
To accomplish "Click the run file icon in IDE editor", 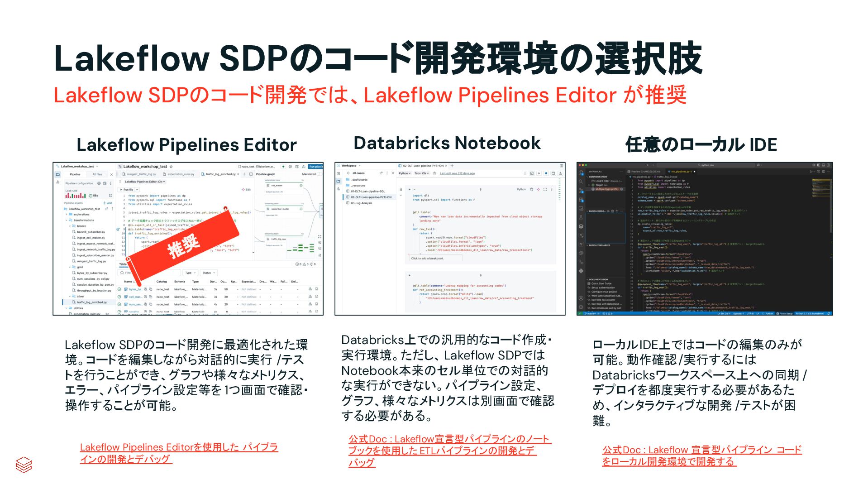I will 811,172.
